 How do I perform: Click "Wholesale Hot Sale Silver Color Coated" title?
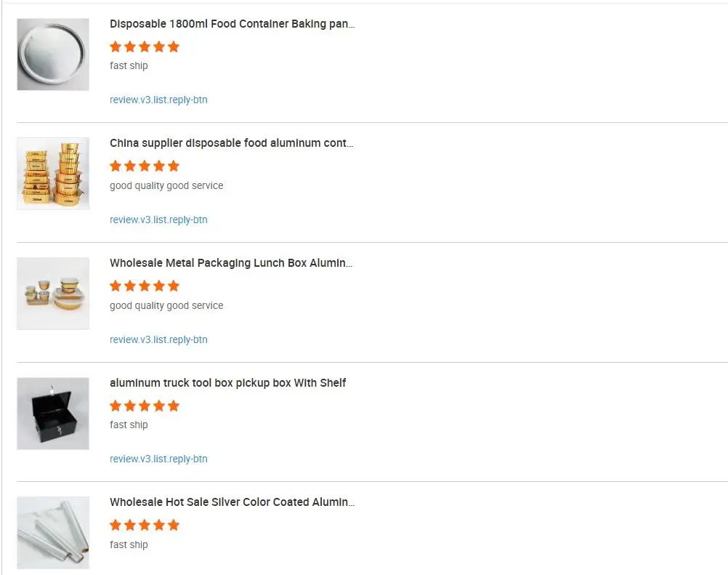(x=232, y=502)
